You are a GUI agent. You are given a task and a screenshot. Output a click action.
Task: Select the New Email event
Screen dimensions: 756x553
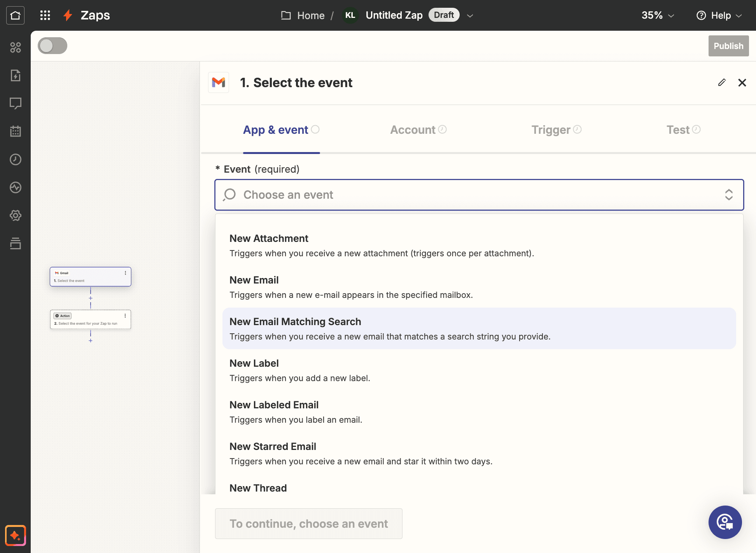coord(479,287)
